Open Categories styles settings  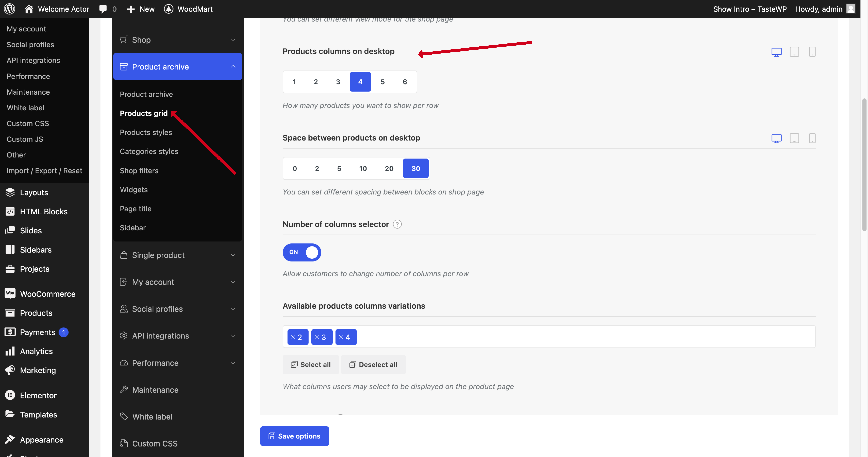149,152
